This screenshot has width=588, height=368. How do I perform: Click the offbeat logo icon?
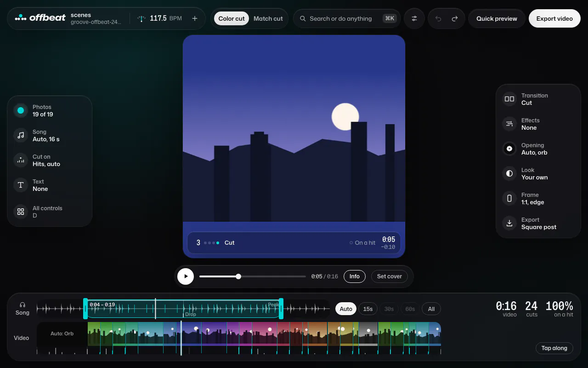[21, 18]
